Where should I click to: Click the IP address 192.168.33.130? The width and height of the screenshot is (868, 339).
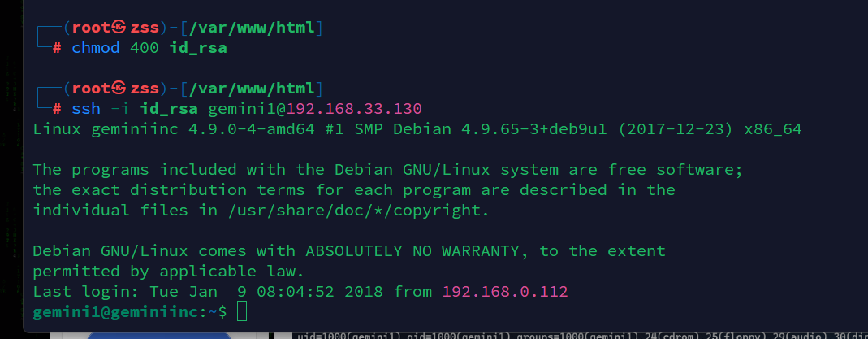[x=354, y=108]
